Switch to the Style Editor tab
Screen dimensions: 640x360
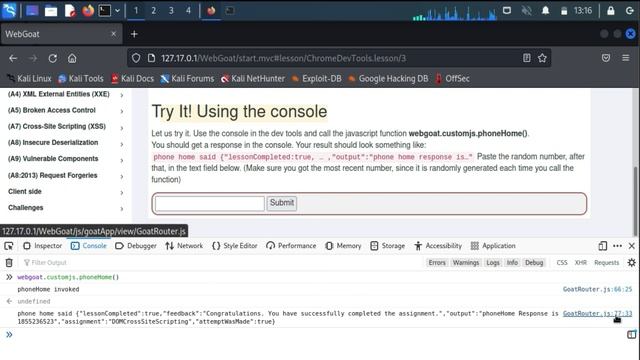click(x=235, y=246)
